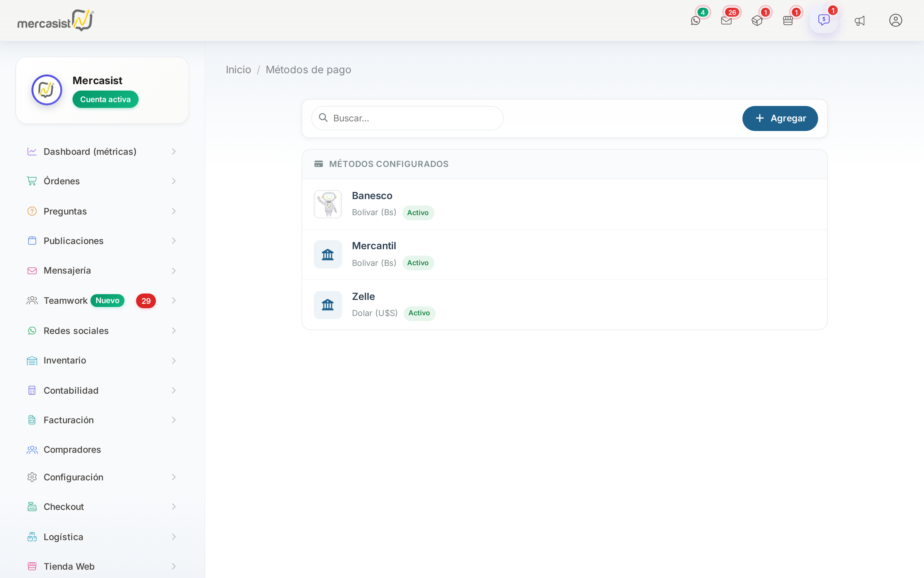The height and width of the screenshot is (578, 924).
Task: Click the Contabilidad calculator icon
Action: (x=32, y=390)
